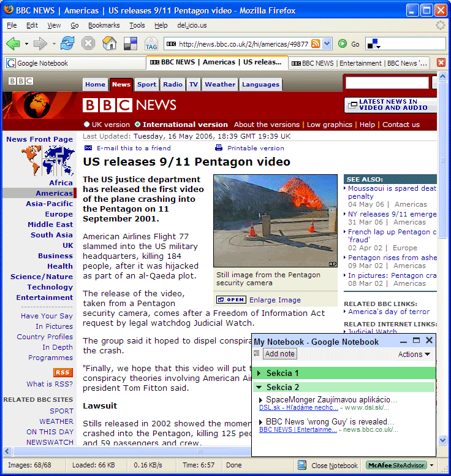
Task: Click the TAG toolbar button
Action: [x=151, y=44]
